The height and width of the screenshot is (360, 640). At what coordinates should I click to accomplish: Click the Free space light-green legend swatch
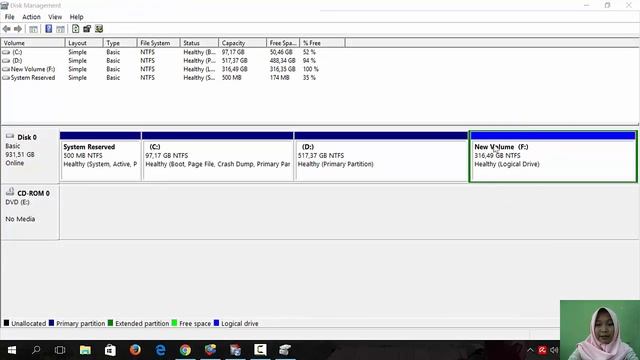point(174,323)
